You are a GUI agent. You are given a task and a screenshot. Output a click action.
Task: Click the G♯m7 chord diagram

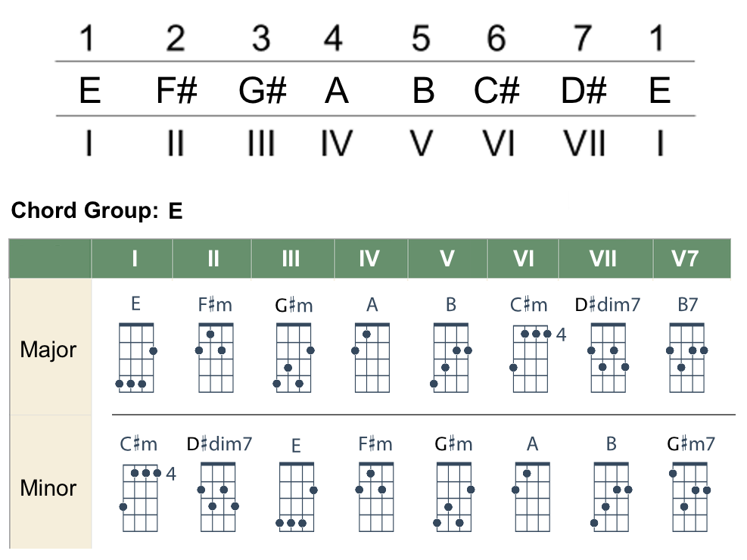[x=689, y=496]
